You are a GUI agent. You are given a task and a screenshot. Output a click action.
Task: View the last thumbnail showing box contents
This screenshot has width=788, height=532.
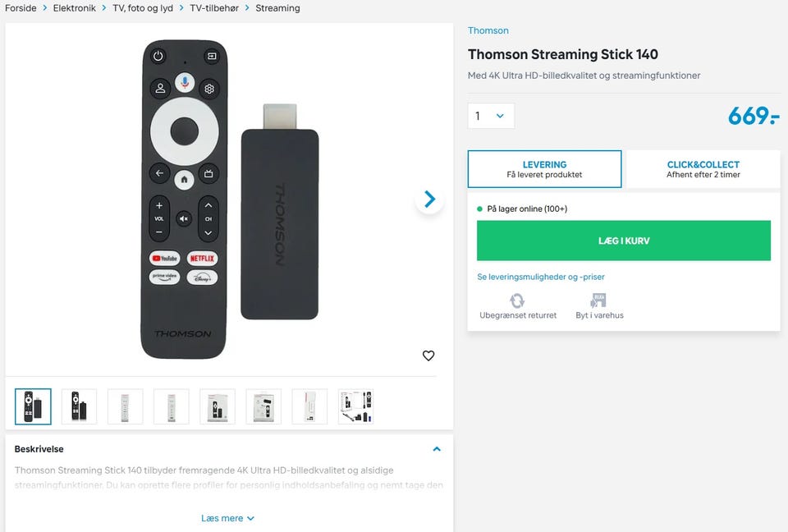coord(355,406)
